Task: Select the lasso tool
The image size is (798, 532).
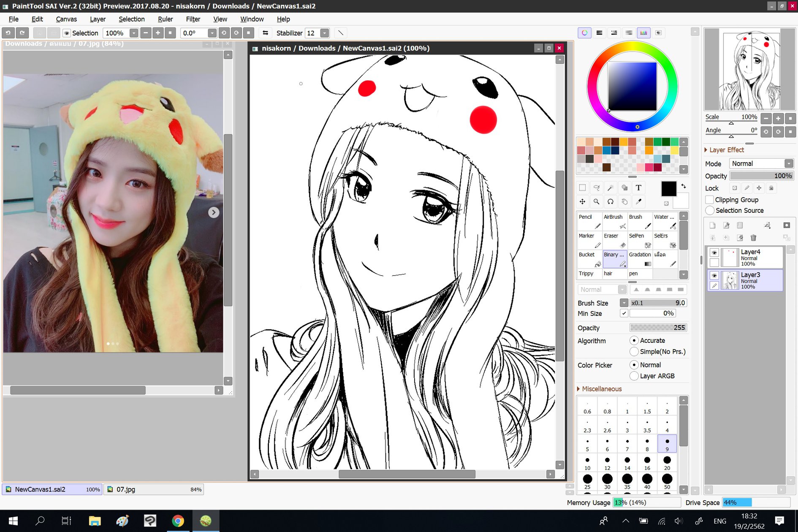Action: (x=597, y=188)
